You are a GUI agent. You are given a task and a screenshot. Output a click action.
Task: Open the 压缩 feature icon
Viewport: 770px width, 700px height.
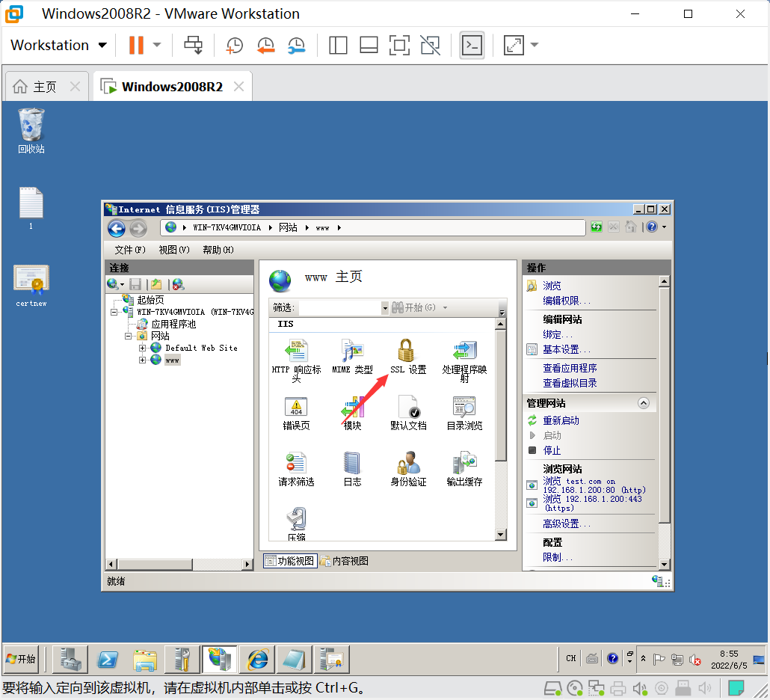click(297, 519)
